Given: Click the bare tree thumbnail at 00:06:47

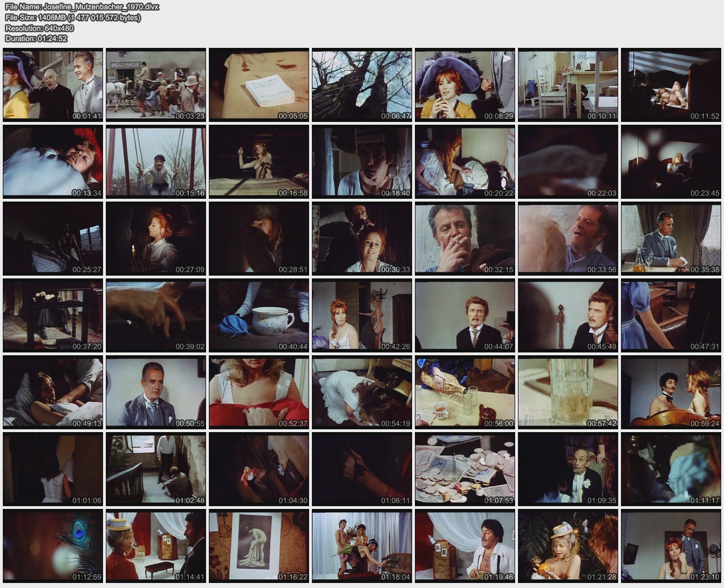Looking at the screenshot, I should coord(362,85).
